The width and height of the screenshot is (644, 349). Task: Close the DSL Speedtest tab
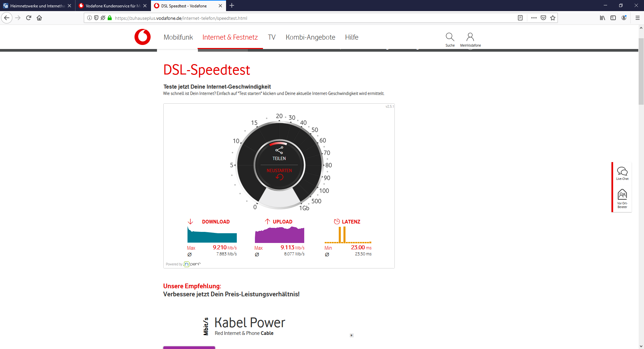point(220,6)
